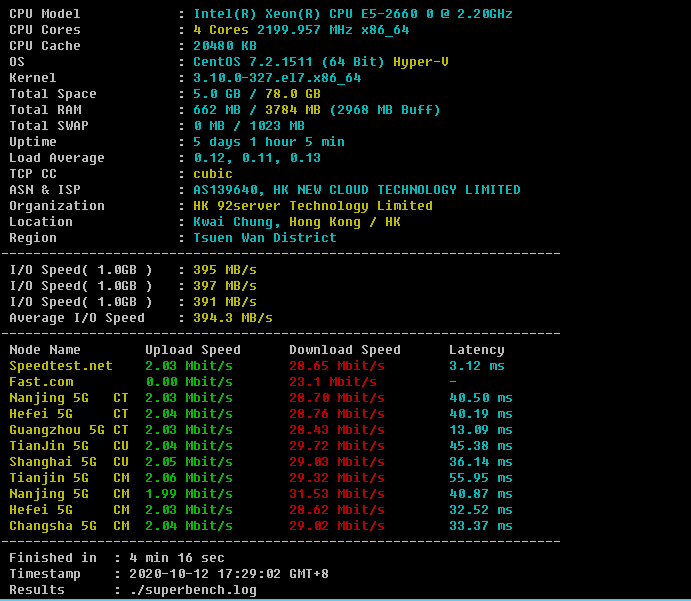Click the Download Speed column header
691x601 pixels.
point(345,350)
